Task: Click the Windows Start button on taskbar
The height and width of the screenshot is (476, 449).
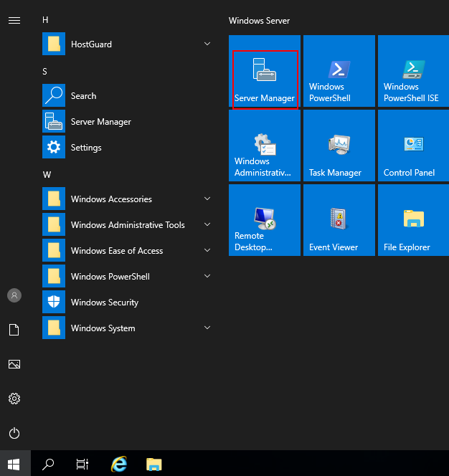Action: [14, 464]
